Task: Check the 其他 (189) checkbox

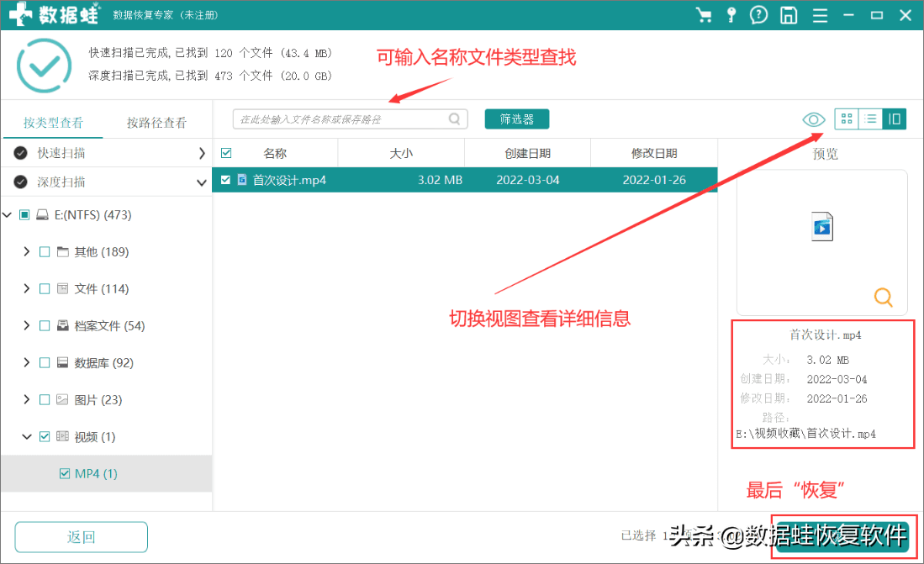Action: (45, 251)
